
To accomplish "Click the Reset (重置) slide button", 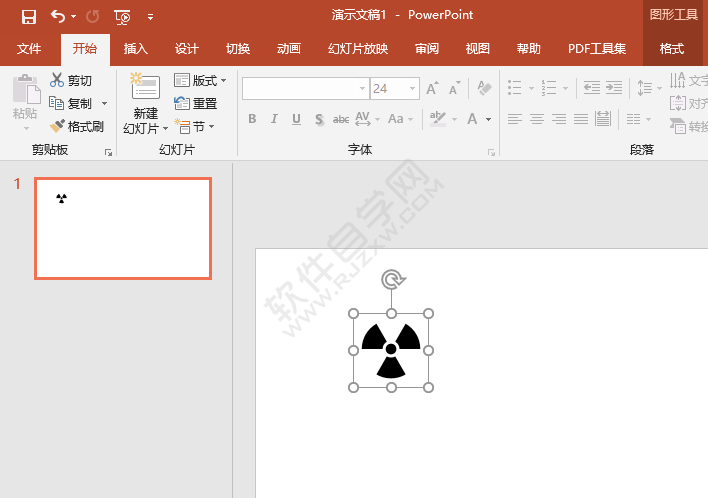I will pyautogui.click(x=196, y=103).
